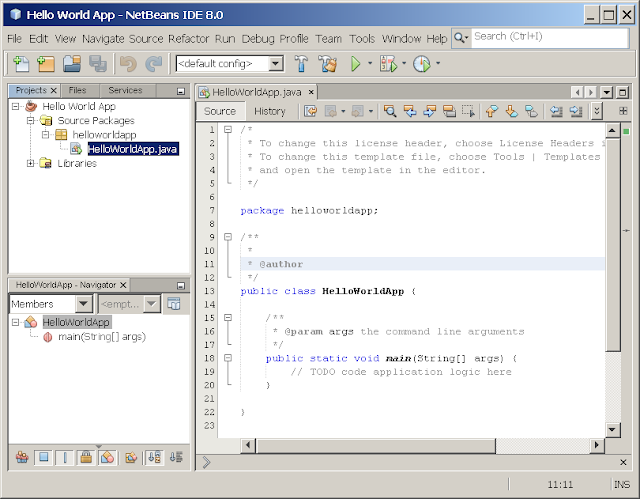Screen dimensions: 640x499
Task: Toggle Highlight Search in editor toolbar
Action: [449, 111]
